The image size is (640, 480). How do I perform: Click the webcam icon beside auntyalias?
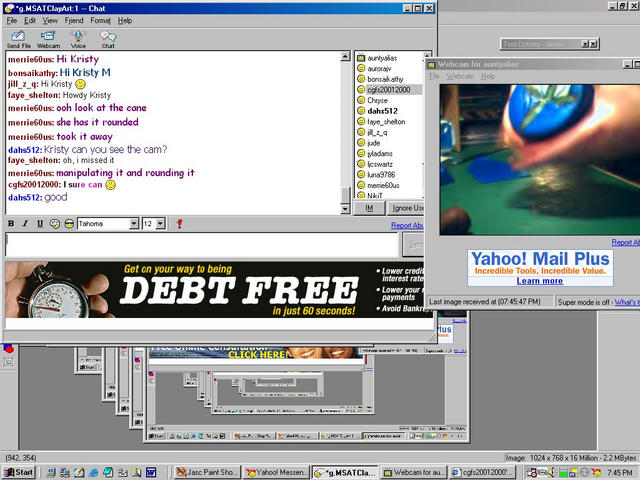click(360, 58)
